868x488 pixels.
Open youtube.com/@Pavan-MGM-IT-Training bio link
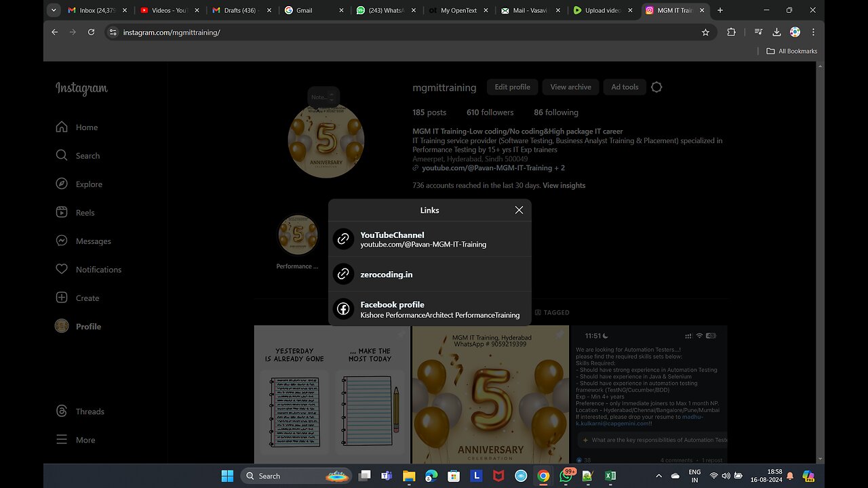tap(493, 168)
